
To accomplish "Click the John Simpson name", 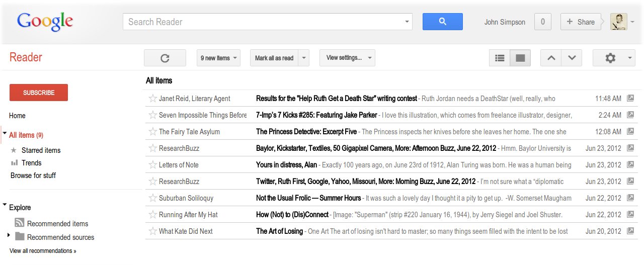I will tap(505, 22).
